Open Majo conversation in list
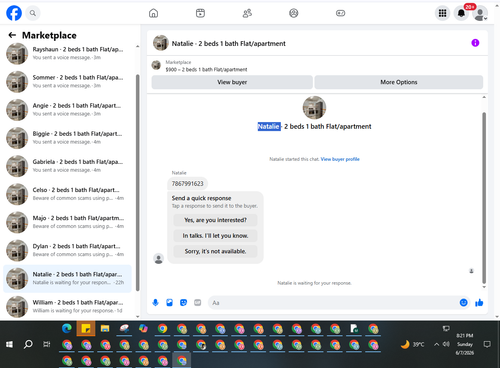Screen dimensions: 500x368 point(67,222)
